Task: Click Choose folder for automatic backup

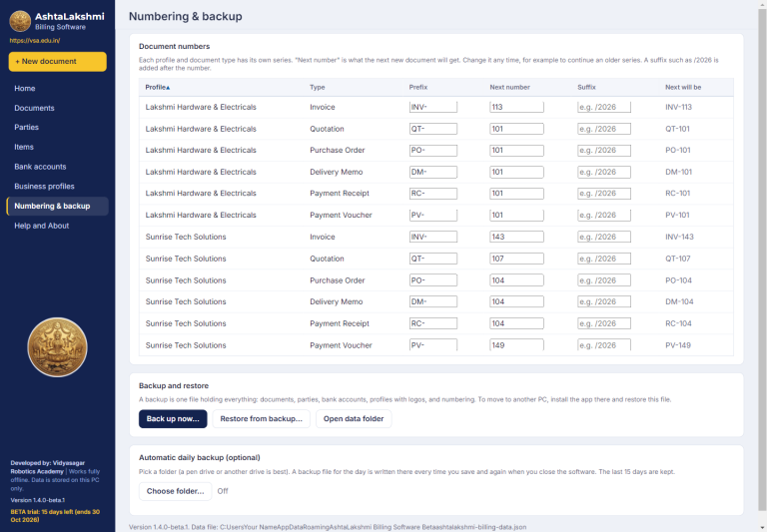Action: coord(175,491)
